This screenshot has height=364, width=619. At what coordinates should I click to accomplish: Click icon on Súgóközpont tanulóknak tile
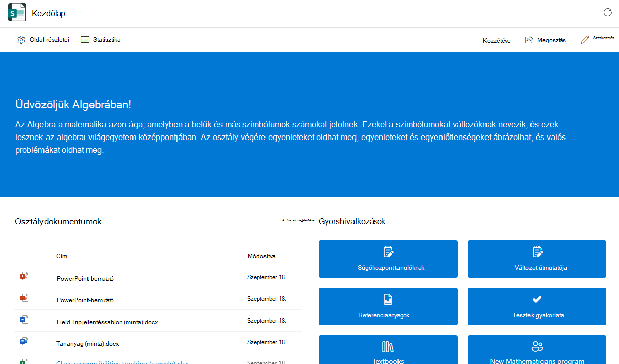(x=388, y=252)
